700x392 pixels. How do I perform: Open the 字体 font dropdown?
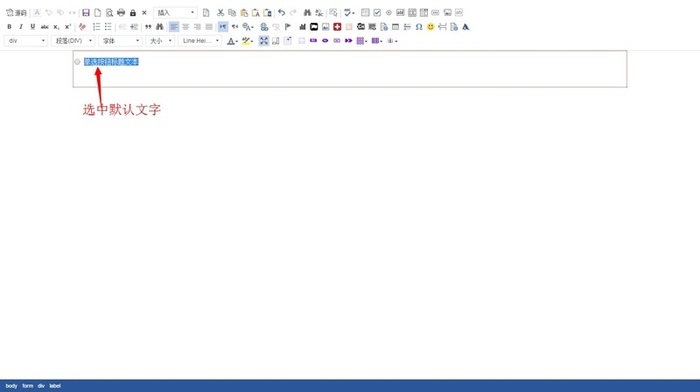click(x=120, y=41)
